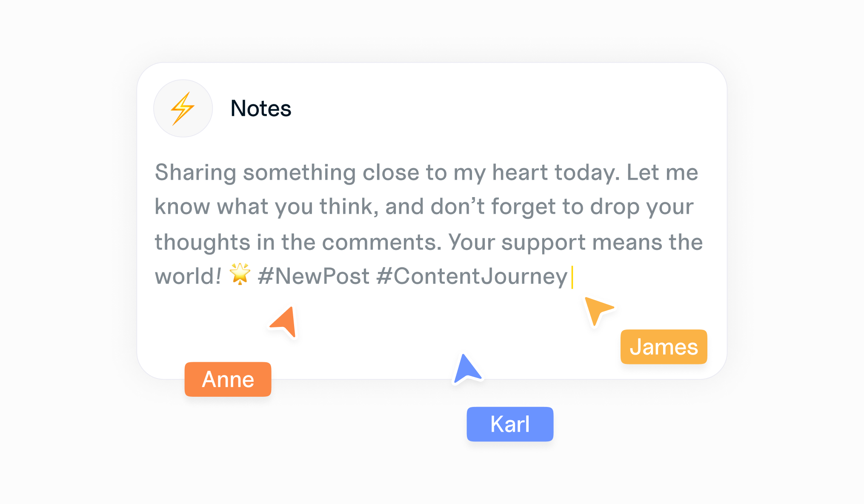Viewport: 864px width, 504px height.
Task: Select the orange Anne name tag
Action: (228, 379)
